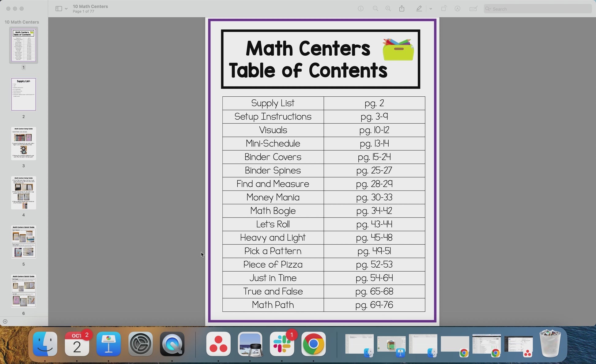This screenshot has height=364, width=596.
Task: Toggle the sidebar view button
Action: 58,9
